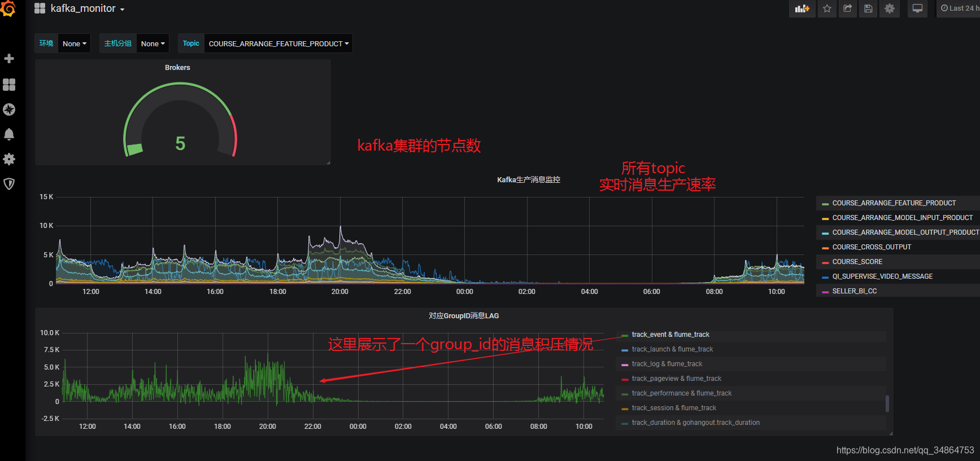
Task: Toggle QI_SUPERVISE_VIDEO_MESSAGE legend series
Action: pos(882,276)
